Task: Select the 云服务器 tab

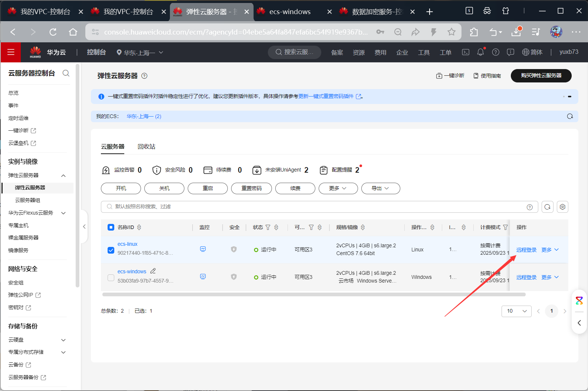Action: [113, 147]
